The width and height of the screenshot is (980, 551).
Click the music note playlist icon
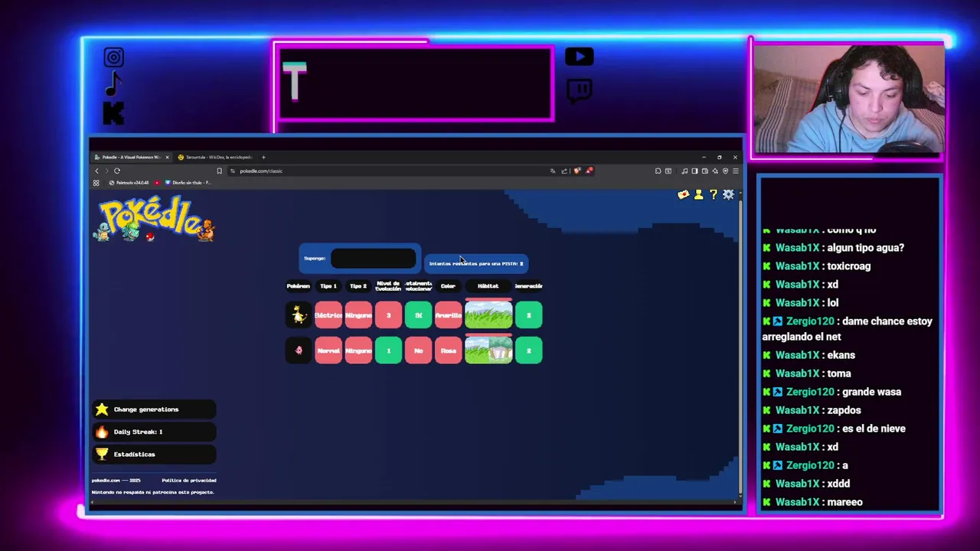(x=684, y=171)
